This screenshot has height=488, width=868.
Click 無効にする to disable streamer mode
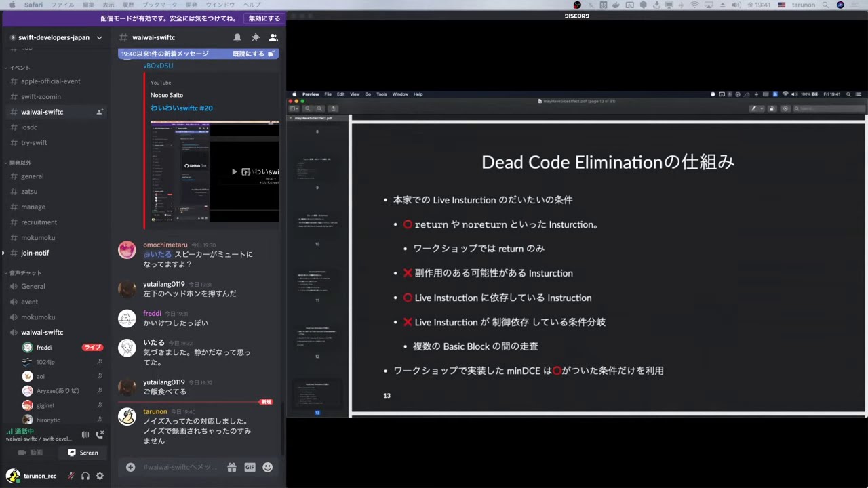(264, 18)
